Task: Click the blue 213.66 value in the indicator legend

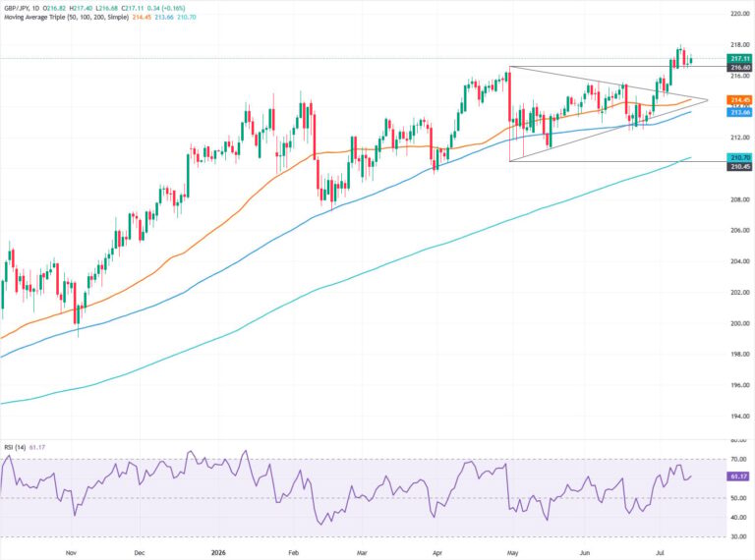Action: tap(164, 17)
